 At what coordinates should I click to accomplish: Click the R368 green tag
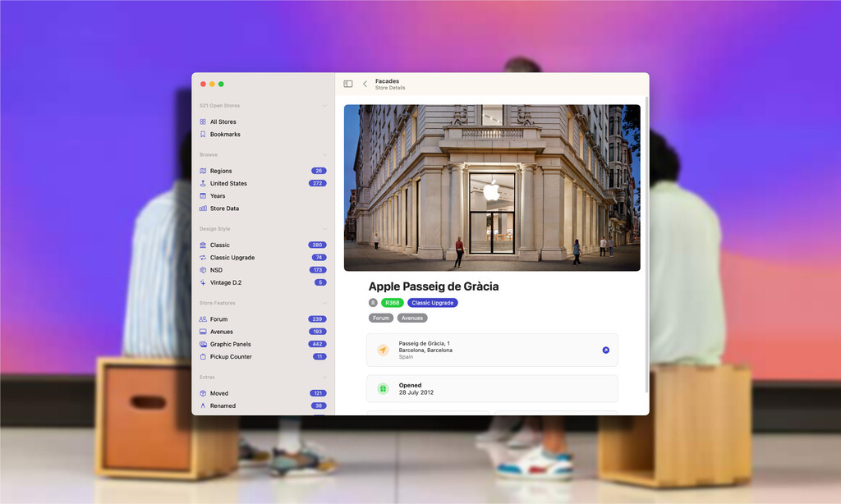393,302
